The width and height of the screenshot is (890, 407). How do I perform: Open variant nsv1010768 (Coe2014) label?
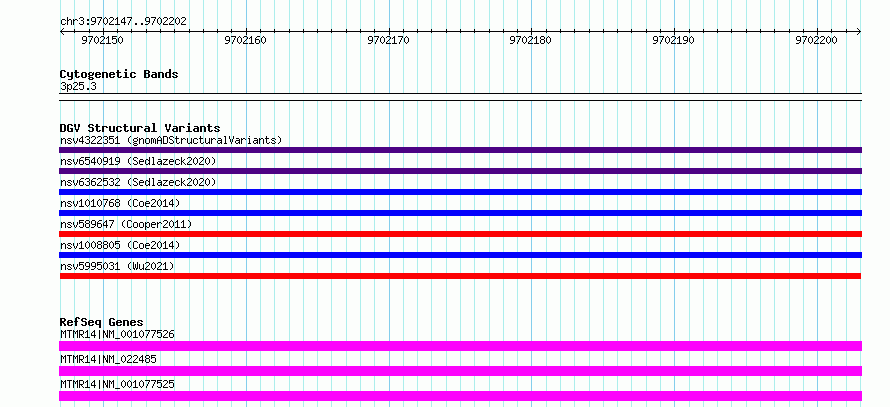pyautogui.click(x=120, y=203)
